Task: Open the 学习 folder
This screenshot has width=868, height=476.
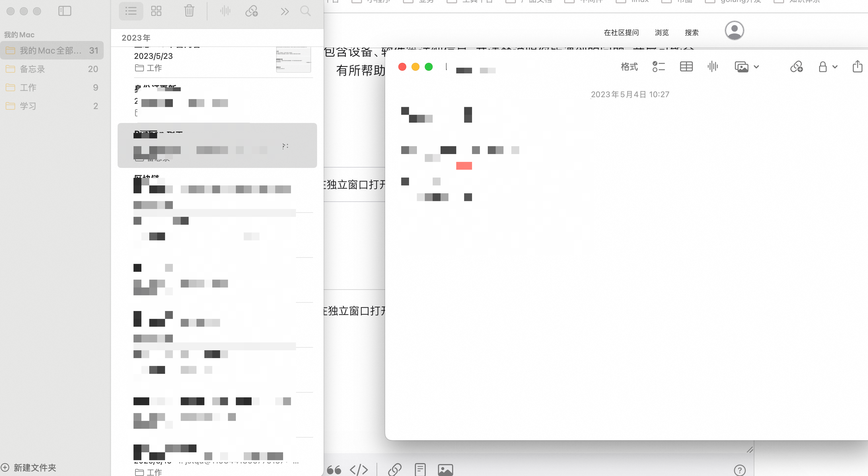Action: [x=28, y=106]
